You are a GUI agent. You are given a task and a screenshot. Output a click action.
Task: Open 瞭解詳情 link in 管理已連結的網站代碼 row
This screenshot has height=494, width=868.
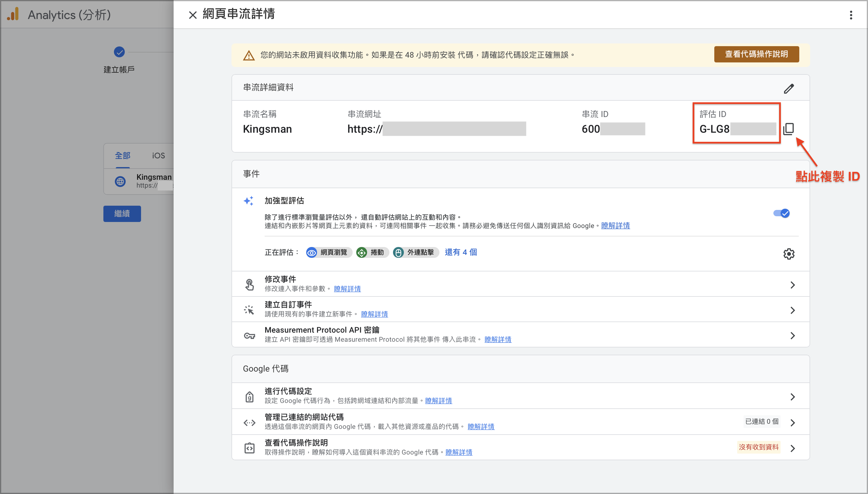[x=481, y=426]
